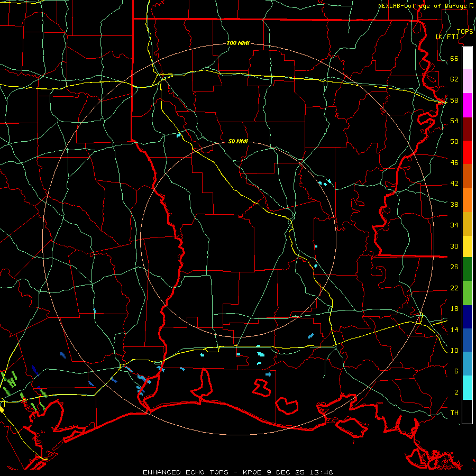Click the light pink swatch between 62 and 58
476x476 pixels.
tap(467, 81)
